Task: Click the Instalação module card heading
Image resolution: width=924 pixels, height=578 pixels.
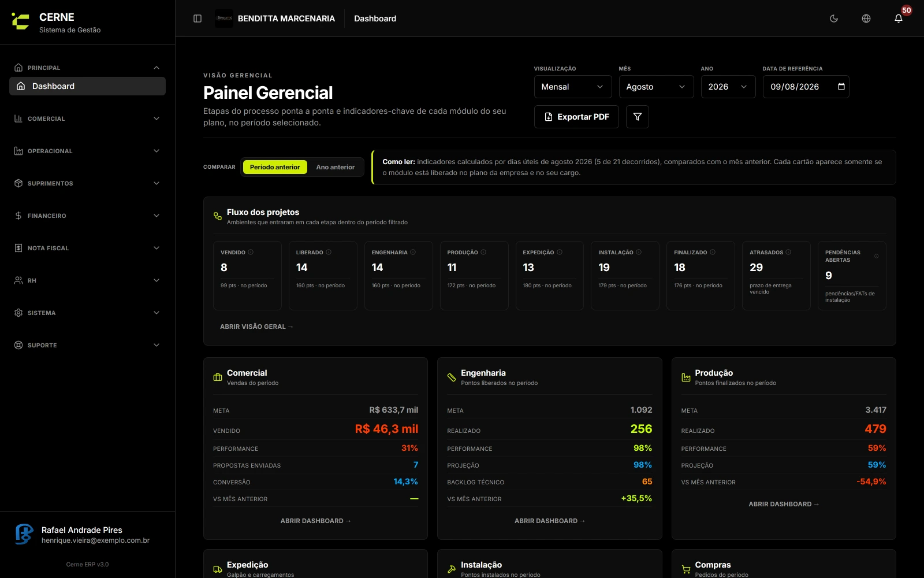Action: pos(481,565)
